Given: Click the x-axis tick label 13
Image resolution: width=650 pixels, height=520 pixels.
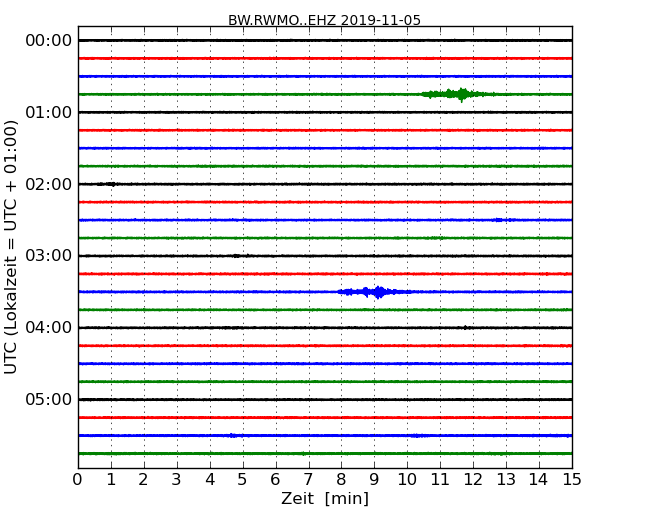Looking at the screenshot, I should [506, 479].
